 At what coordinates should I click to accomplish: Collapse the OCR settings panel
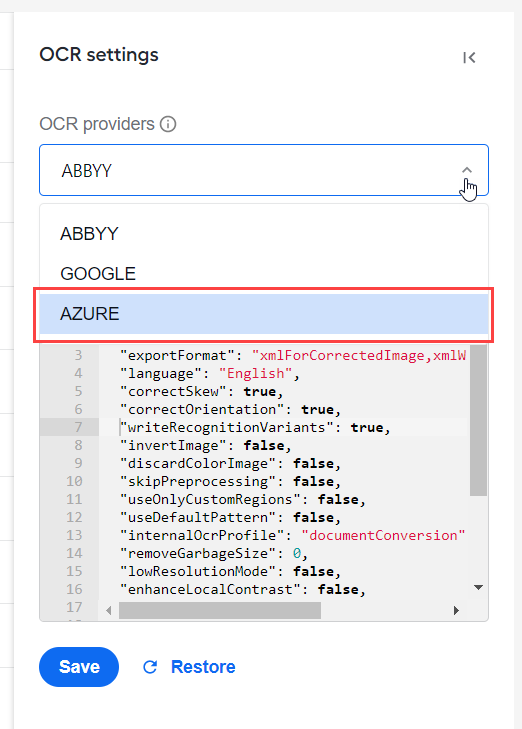pos(469,58)
